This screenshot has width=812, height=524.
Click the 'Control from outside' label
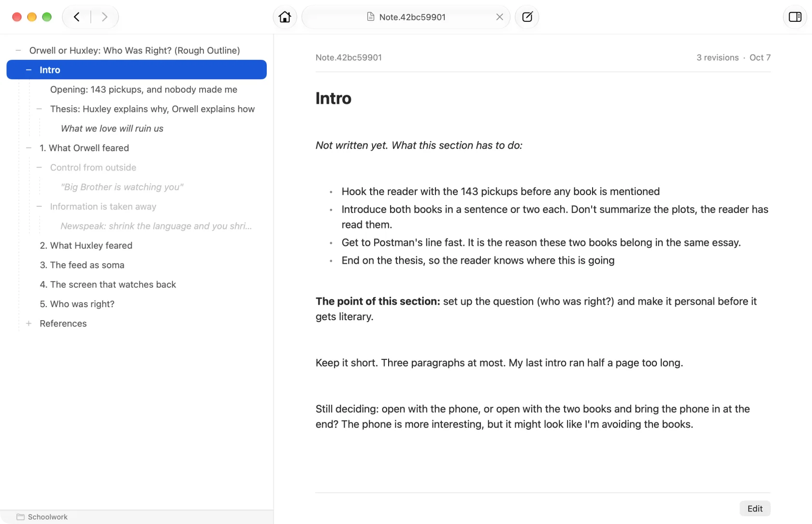tap(93, 168)
